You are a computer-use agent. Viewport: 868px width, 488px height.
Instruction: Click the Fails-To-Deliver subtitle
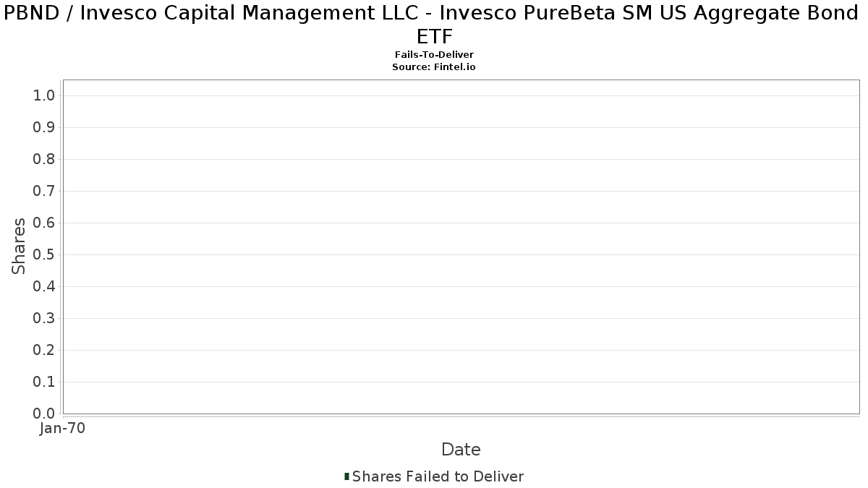[434, 55]
